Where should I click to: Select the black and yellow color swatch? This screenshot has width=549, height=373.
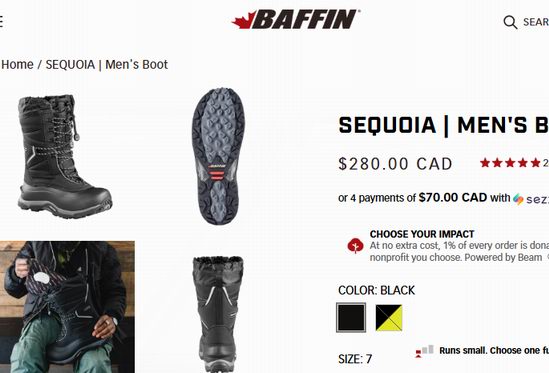click(x=389, y=318)
